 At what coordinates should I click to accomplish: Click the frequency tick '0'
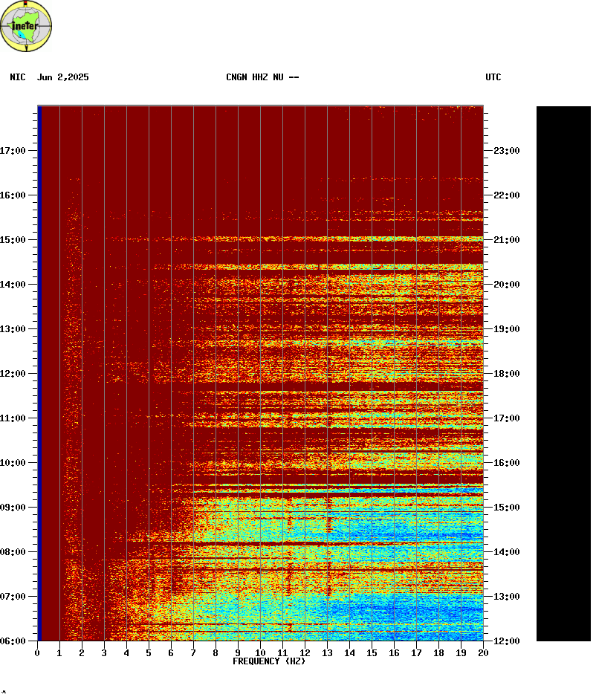click(x=37, y=653)
